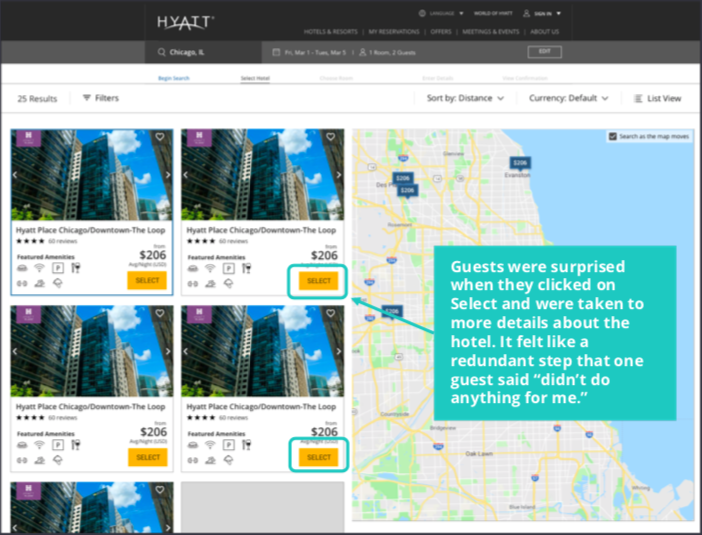Click the globe Language icon
Screen dimensions: 702x535
click(x=422, y=13)
